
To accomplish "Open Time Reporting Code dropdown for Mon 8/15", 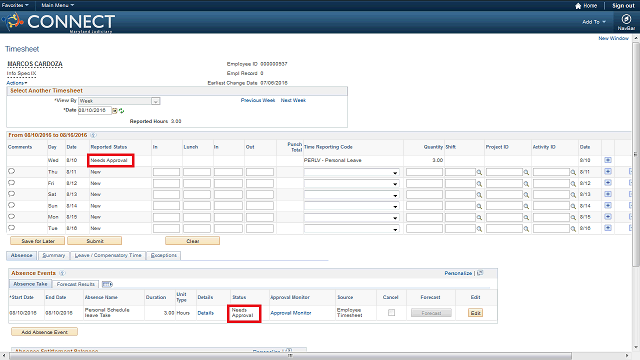I will click(x=351, y=217).
